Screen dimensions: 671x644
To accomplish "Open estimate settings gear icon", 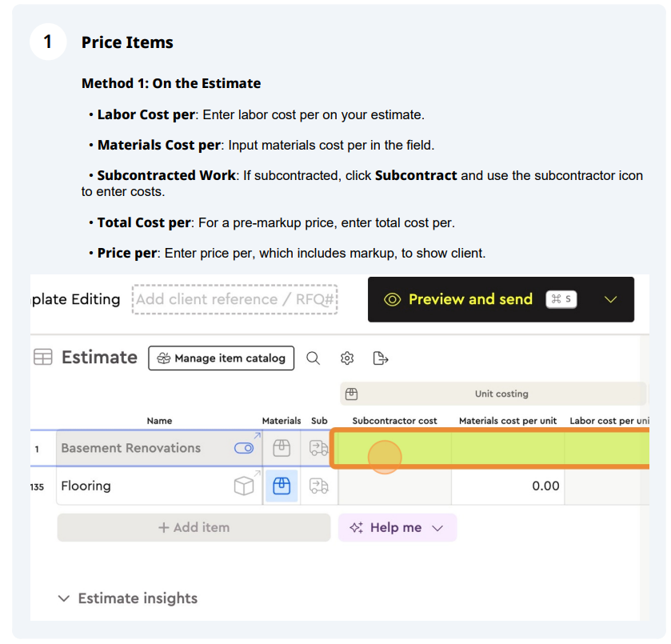I will (347, 358).
